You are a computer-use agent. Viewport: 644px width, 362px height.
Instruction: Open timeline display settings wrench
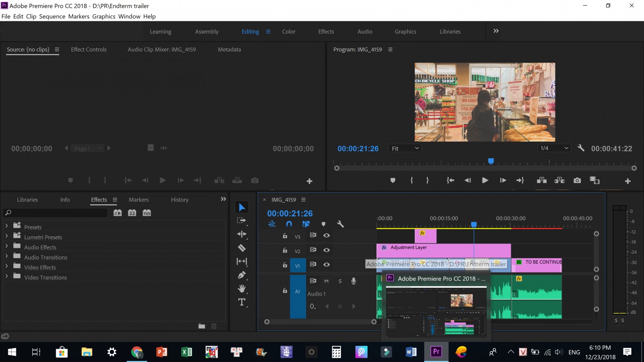[x=340, y=224]
